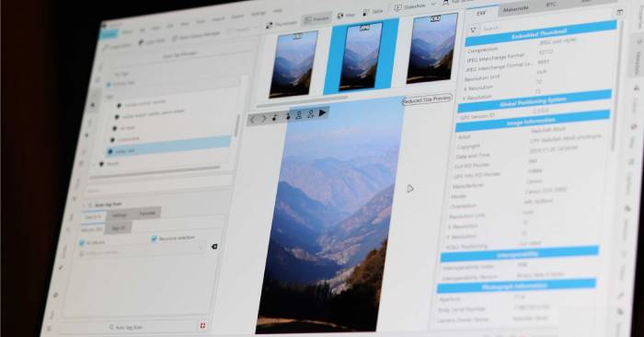Viewport: 644px width, 337px height.
Task: Play slideshow from preview toolbar
Action: tap(323, 112)
